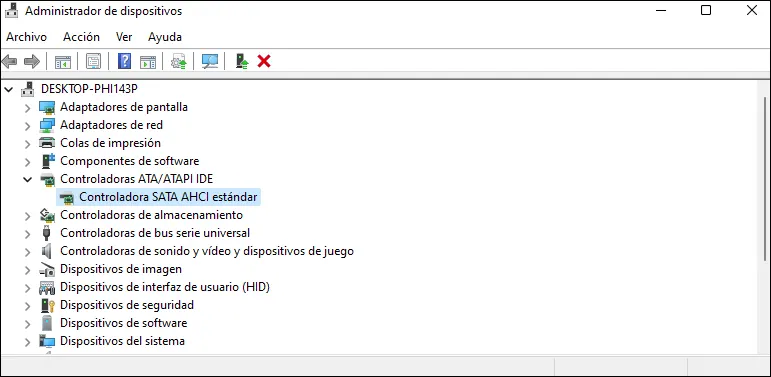Click the Device Manager title bar icon

click(x=11, y=10)
